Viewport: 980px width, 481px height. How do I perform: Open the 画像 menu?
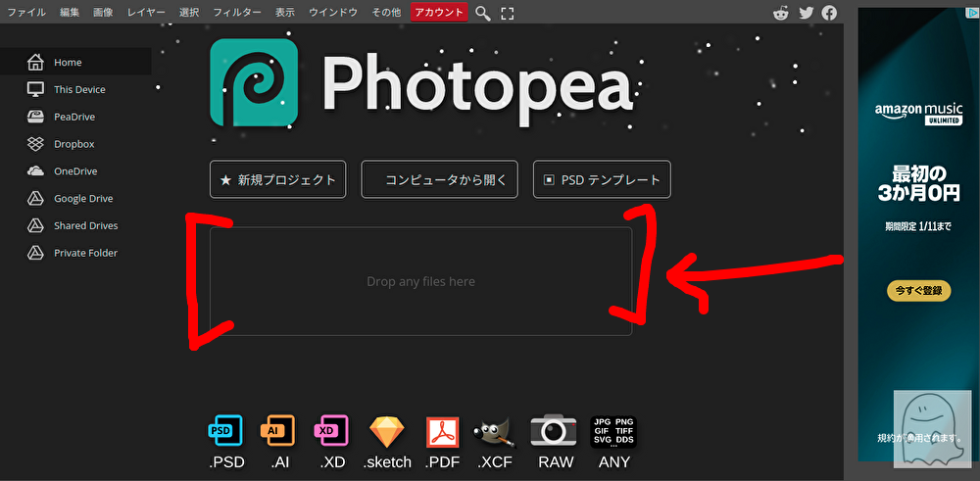click(103, 12)
